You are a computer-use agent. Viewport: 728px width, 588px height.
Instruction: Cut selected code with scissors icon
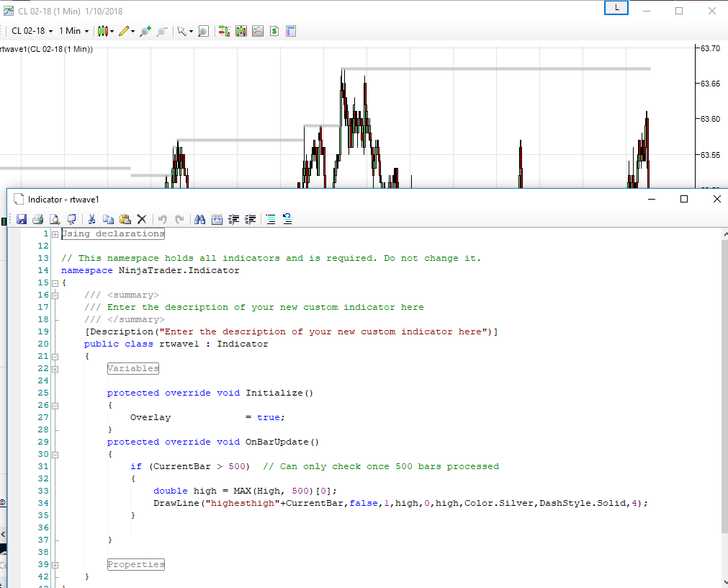coord(92,219)
